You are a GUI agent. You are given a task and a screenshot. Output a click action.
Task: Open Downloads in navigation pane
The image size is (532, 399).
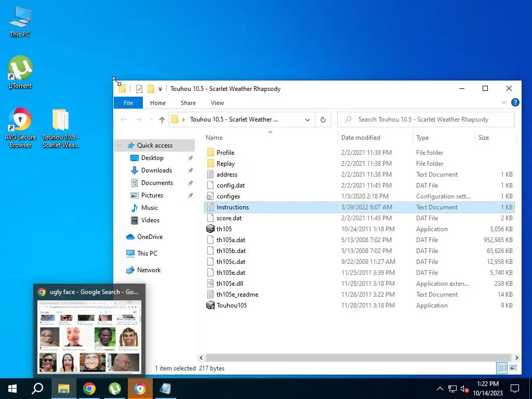pos(156,170)
